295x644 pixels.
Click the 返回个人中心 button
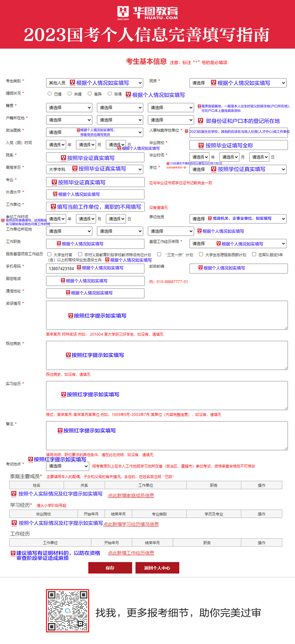pyautogui.click(x=157, y=568)
